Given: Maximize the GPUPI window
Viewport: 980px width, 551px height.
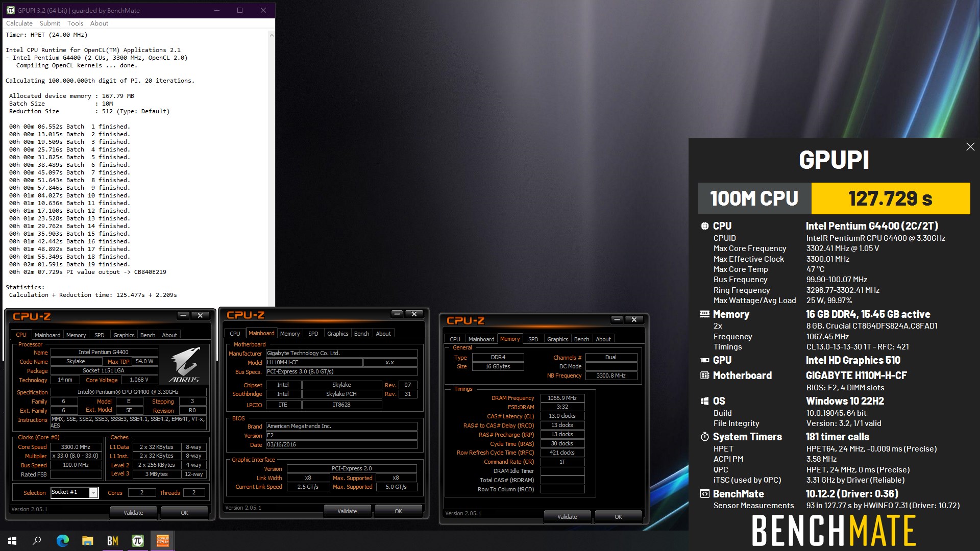Looking at the screenshot, I should click(240, 10).
